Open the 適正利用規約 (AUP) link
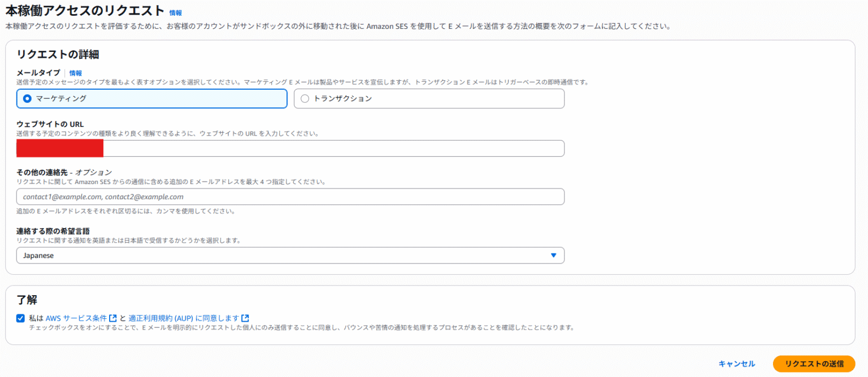 tap(160, 318)
